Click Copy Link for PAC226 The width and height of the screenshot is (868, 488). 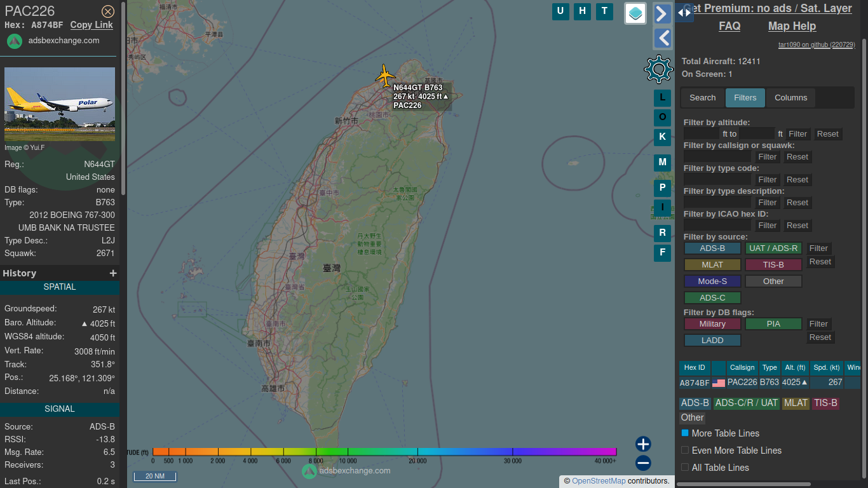tap(92, 25)
